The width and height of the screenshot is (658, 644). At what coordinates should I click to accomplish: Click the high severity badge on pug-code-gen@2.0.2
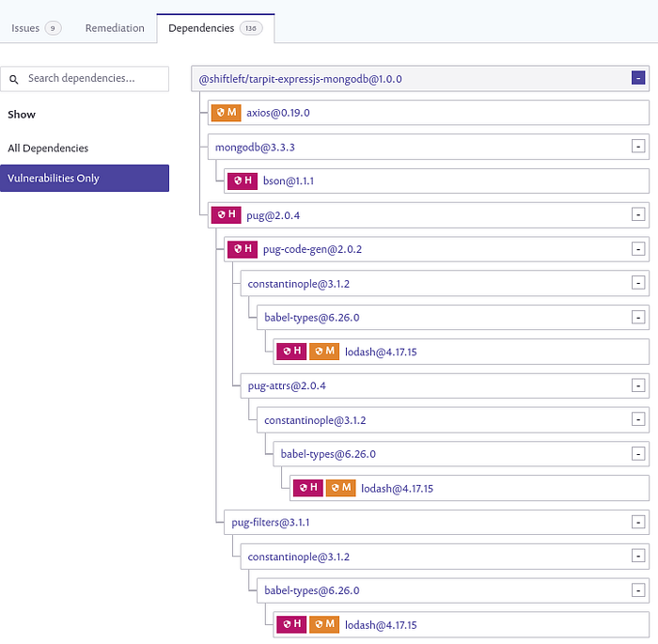coord(243,249)
